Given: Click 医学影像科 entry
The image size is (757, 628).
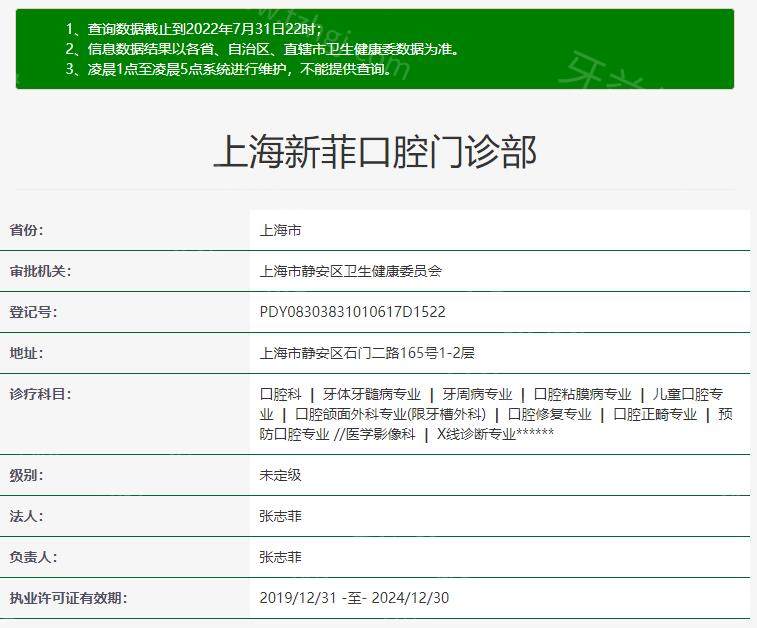Looking at the screenshot, I should [380, 434].
